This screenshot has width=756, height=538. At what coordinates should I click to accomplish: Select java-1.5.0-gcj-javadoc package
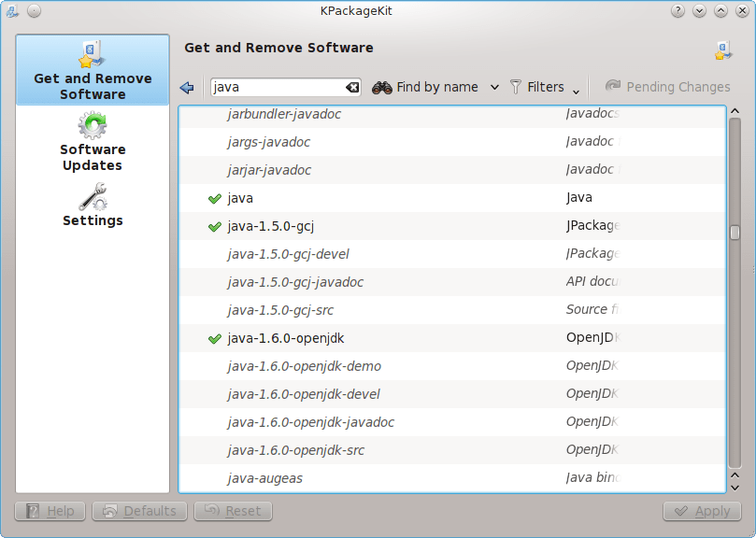pos(452,282)
